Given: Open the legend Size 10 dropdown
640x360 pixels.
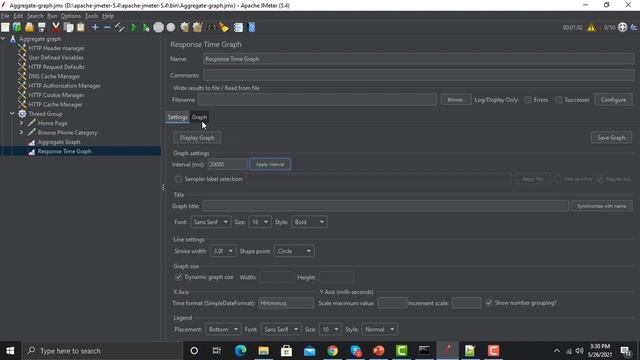Looking at the screenshot, I should coord(330,329).
